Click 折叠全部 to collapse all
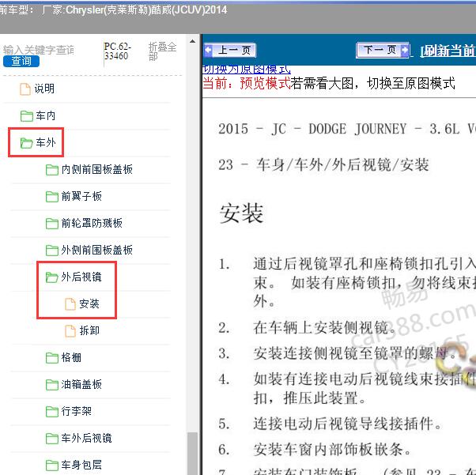 (162, 51)
